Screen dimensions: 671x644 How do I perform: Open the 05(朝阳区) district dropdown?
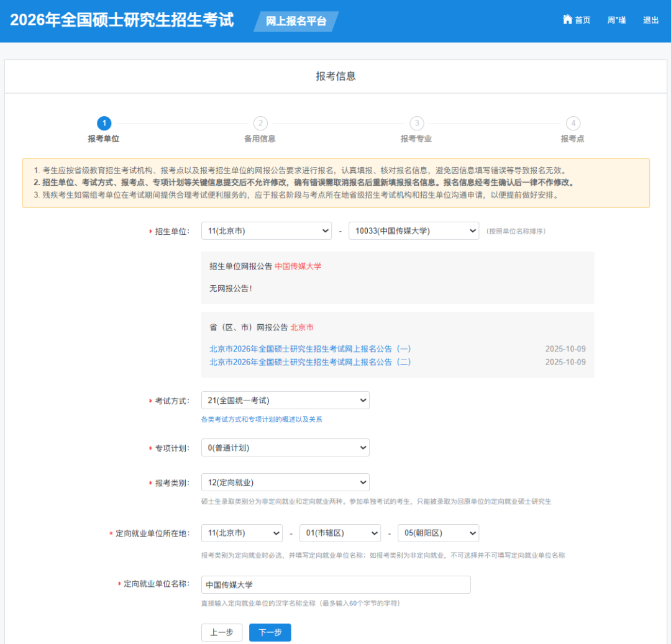438,533
